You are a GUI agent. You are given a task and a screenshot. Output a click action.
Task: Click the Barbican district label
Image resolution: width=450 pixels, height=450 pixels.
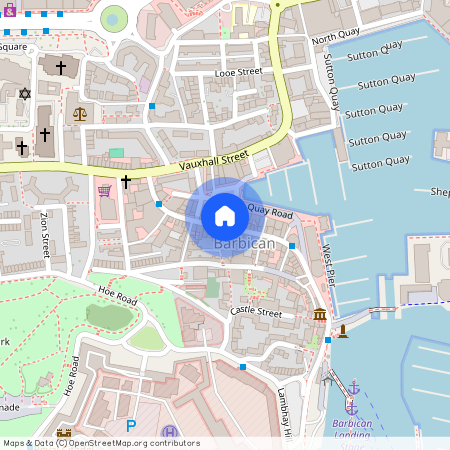(x=245, y=244)
